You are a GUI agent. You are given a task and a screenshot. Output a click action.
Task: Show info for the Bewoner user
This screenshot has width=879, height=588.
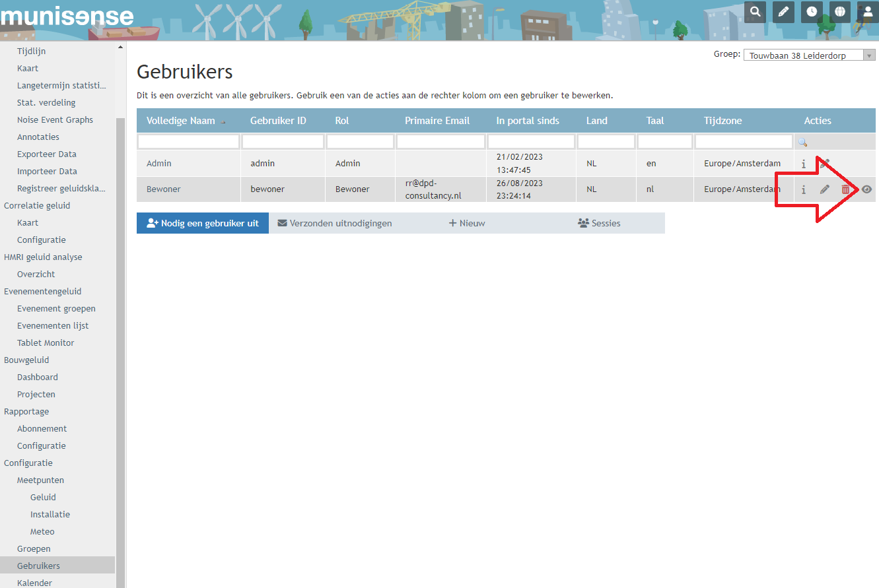pyautogui.click(x=804, y=189)
